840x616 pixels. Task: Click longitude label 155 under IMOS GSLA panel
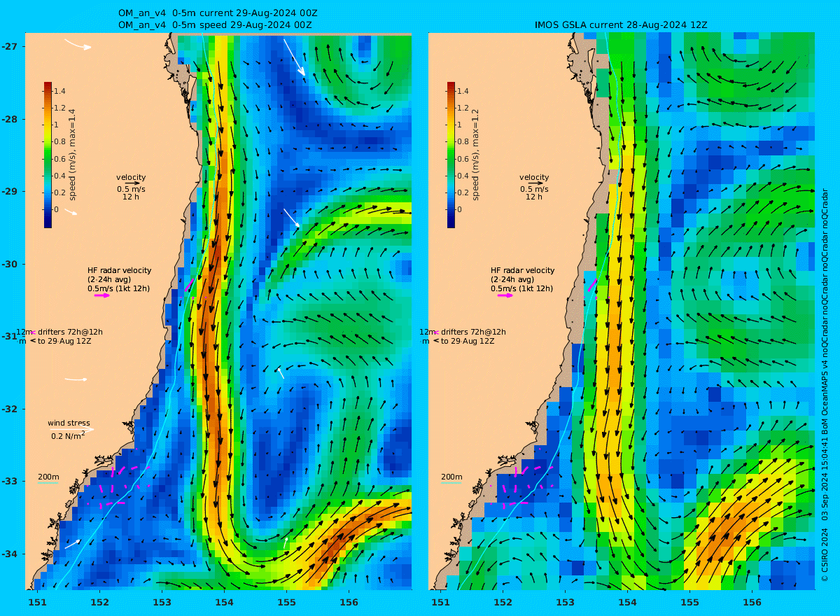tap(689, 603)
